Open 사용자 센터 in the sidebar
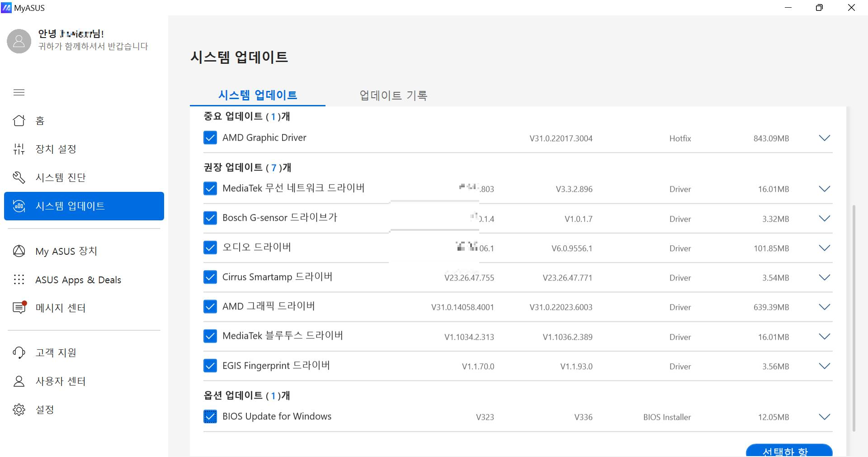The width and height of the screenshot is (868, 457). pyautogui.click(x=84, y=381)
